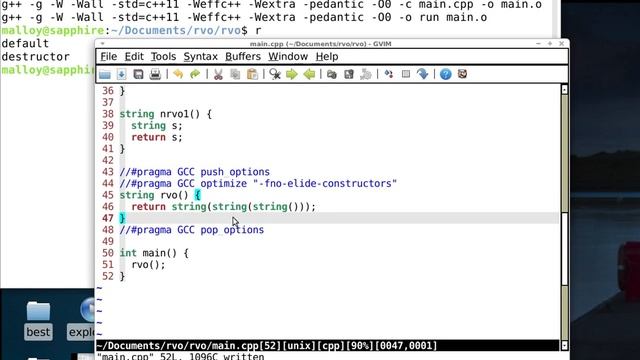Click line 40 'return s;'

(x=157, y=137)
